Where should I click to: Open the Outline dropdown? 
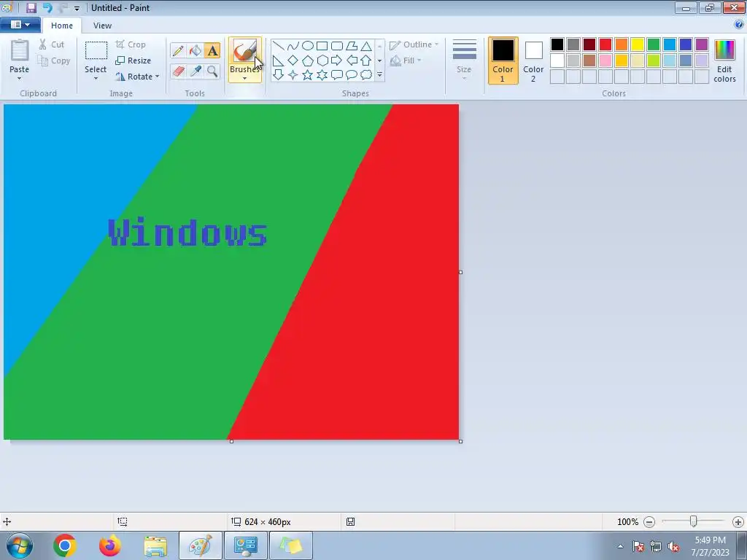(x=414, y=44)
